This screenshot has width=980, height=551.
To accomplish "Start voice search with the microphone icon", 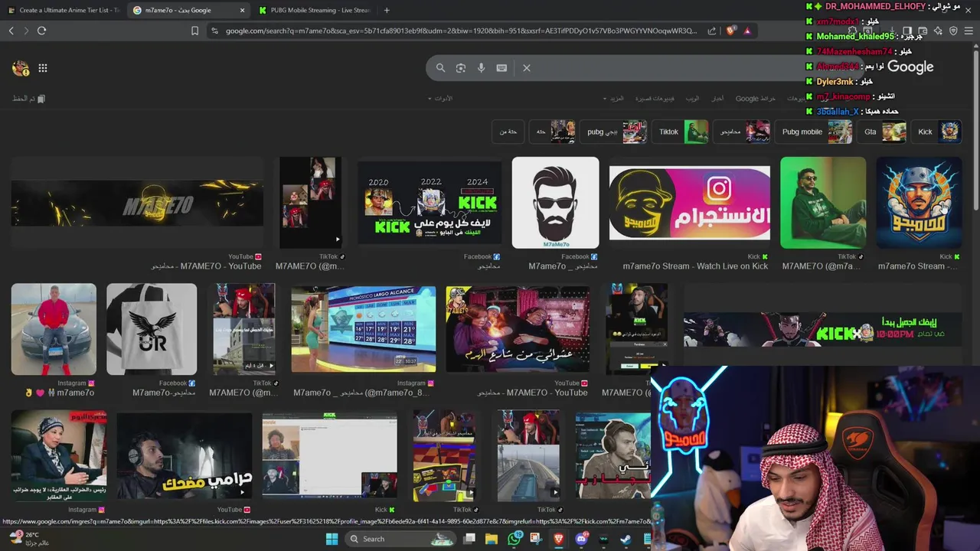I will coord(481,68).
